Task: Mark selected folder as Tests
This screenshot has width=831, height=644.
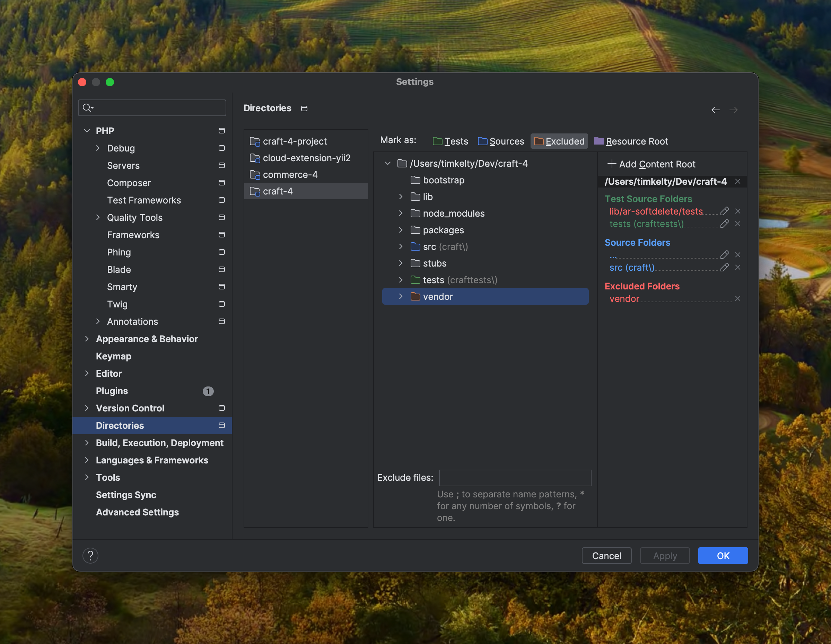Action: pos(450,141)
